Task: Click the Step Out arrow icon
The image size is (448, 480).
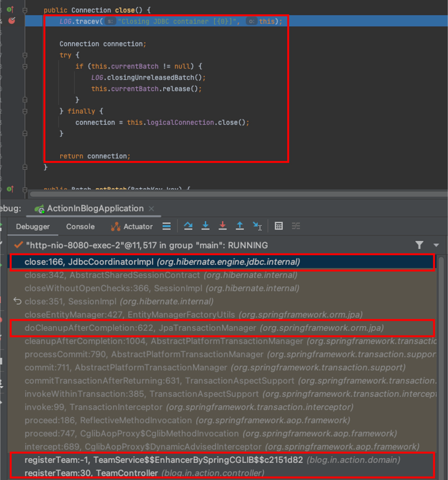Action: click(x=240, y=226)
